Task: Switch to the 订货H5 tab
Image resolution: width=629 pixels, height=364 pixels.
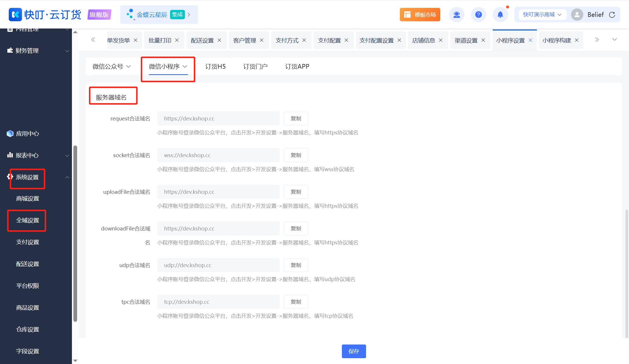Action: click(215, 66)
